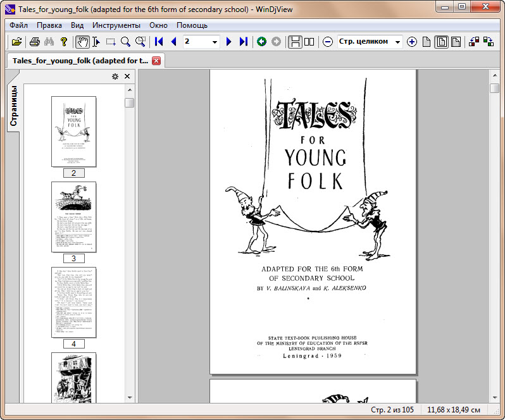Toggle facing pages layout

pos(309,42)
